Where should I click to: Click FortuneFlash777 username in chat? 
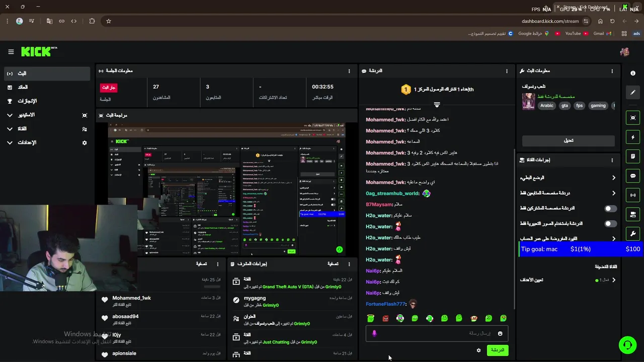pyautogui.click(x=385, y=304)
